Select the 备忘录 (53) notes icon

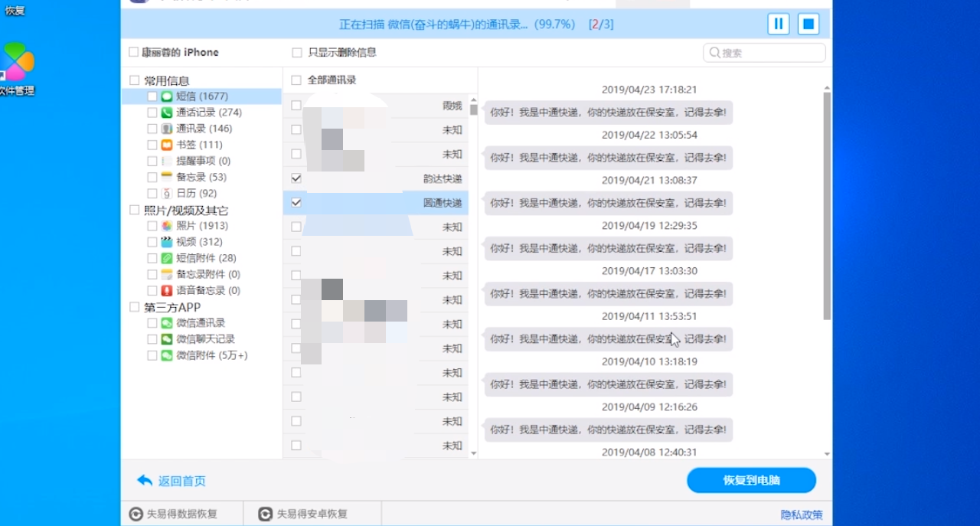click(167, 177)
